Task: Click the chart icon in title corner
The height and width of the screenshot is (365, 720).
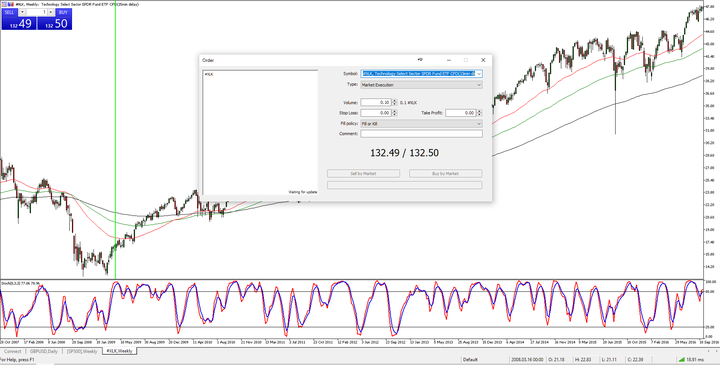Action: [x=5, y=4]
